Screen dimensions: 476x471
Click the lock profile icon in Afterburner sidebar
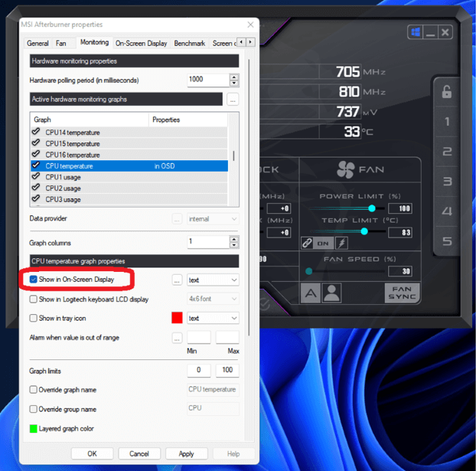tap(446, 92)
